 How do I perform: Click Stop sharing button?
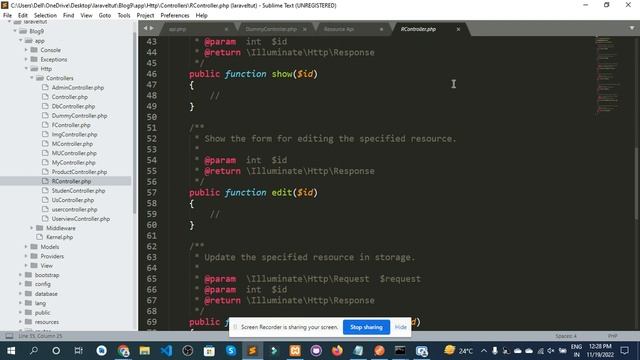click(x=366, y=327)
